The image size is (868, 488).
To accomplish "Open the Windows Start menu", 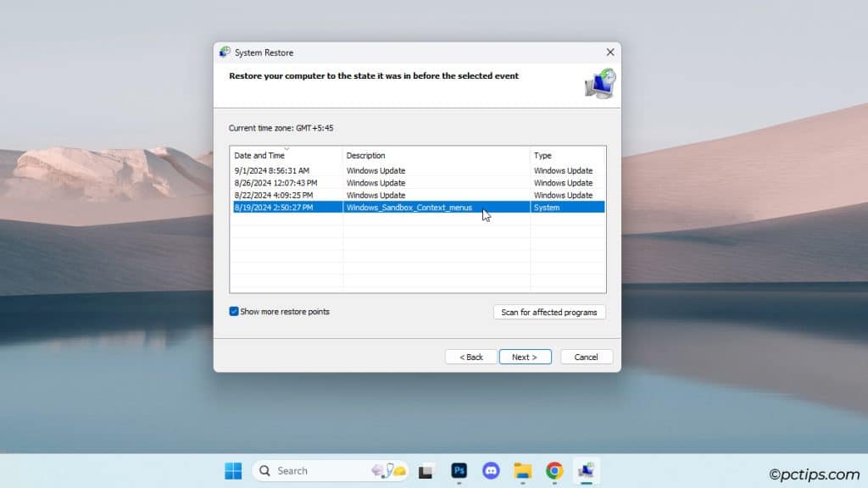I will (233, 471).
